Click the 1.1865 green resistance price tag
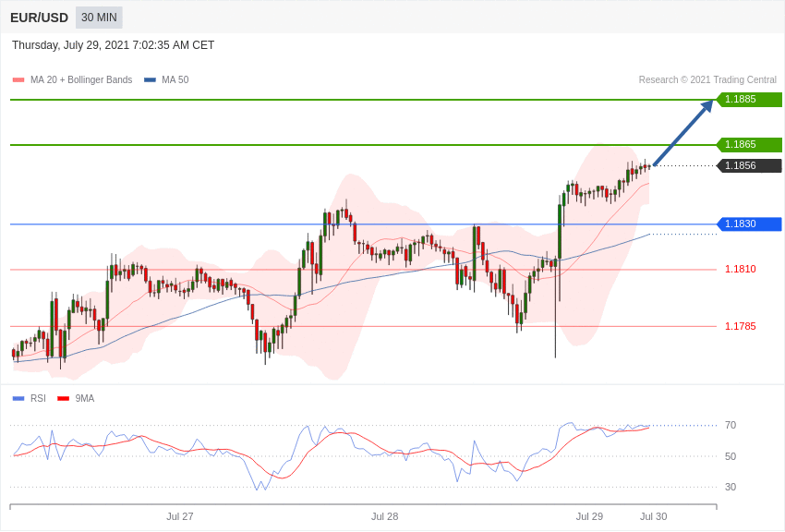 coord(749,144)
